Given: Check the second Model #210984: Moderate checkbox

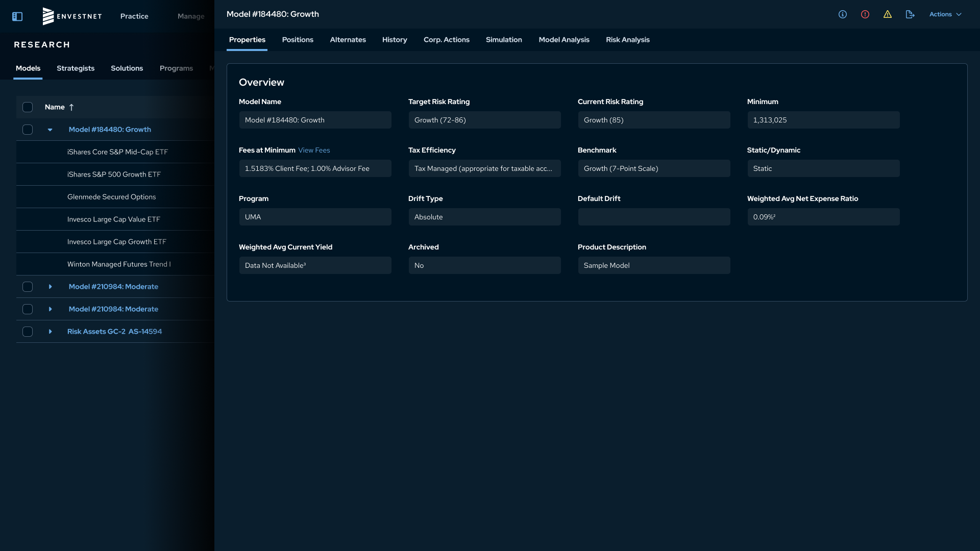Looking at the screenshot, I should (x=28, y=309).
